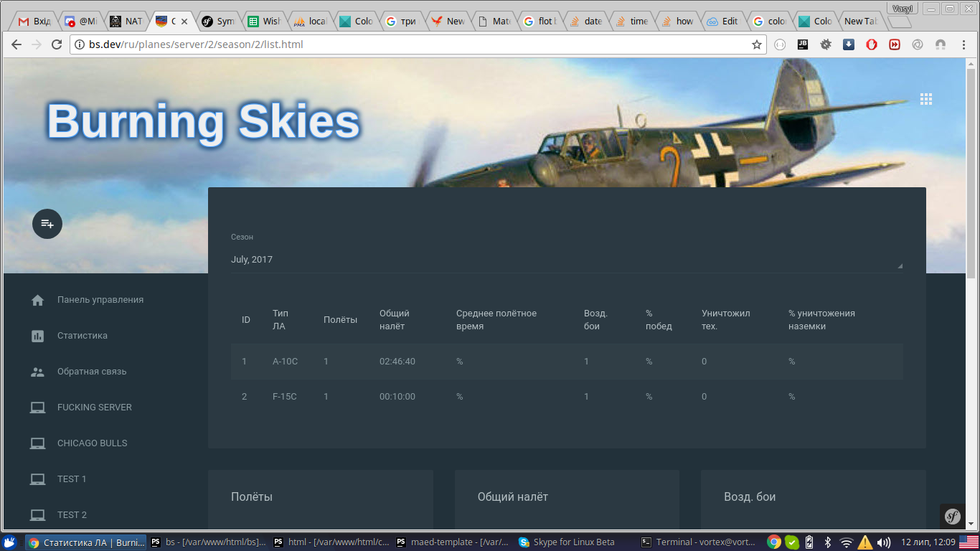Open the apps grid icon in header
The height and width of the screenshot is (551, 980).
[926, 99]
